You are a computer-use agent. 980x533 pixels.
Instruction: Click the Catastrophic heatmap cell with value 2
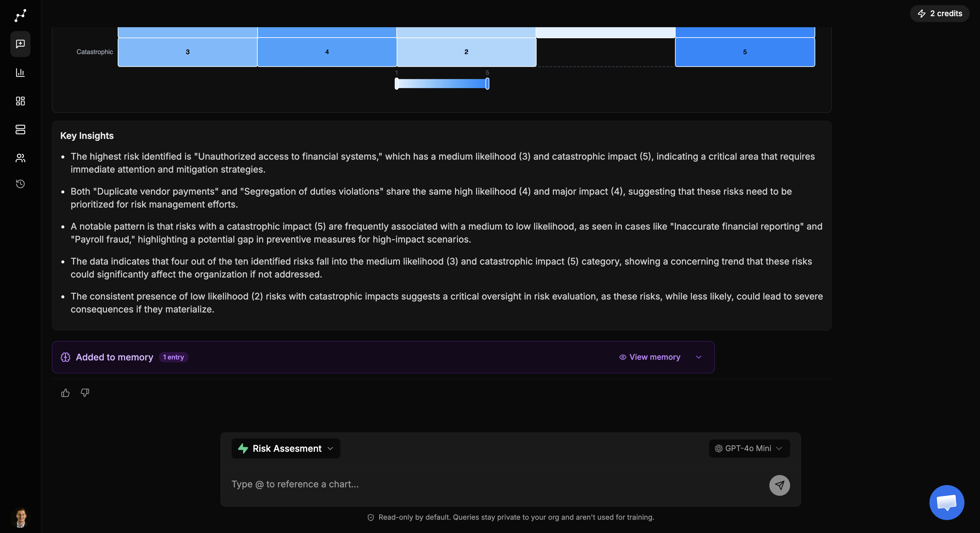[466, 52]
